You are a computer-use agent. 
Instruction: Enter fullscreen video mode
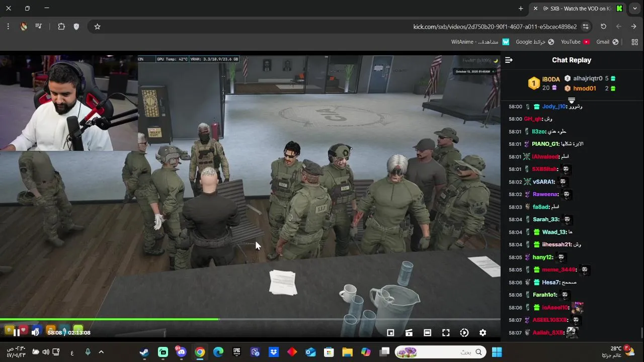tap(446, 332)
